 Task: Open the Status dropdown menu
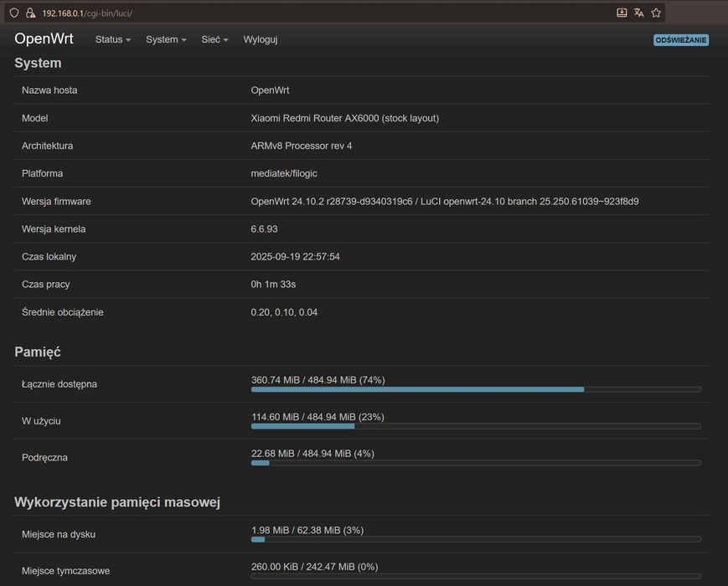(113, 40)
